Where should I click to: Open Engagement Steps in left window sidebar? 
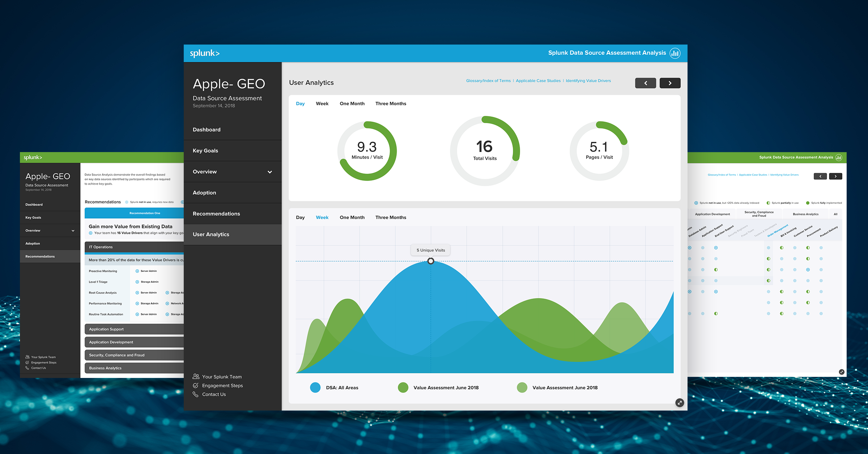click(41, 362)
